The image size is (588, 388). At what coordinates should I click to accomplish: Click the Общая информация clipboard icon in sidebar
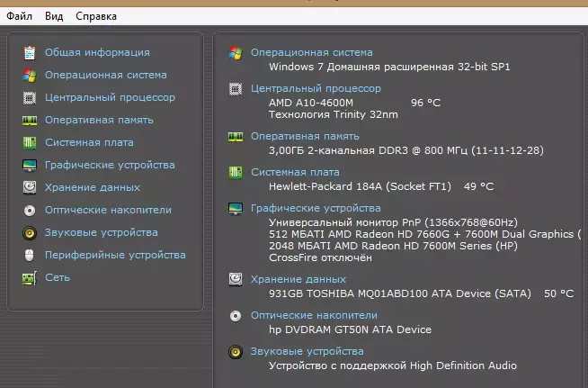click(x=30, y=52)
